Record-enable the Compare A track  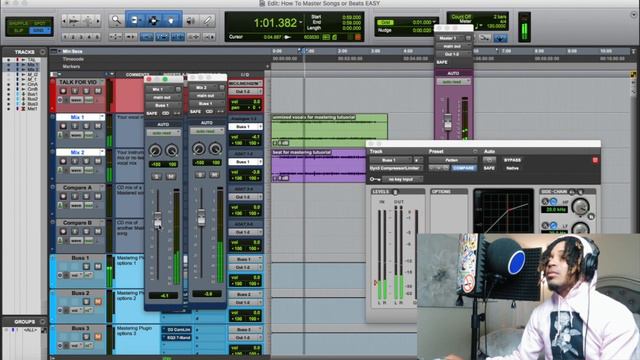point(63,196)
